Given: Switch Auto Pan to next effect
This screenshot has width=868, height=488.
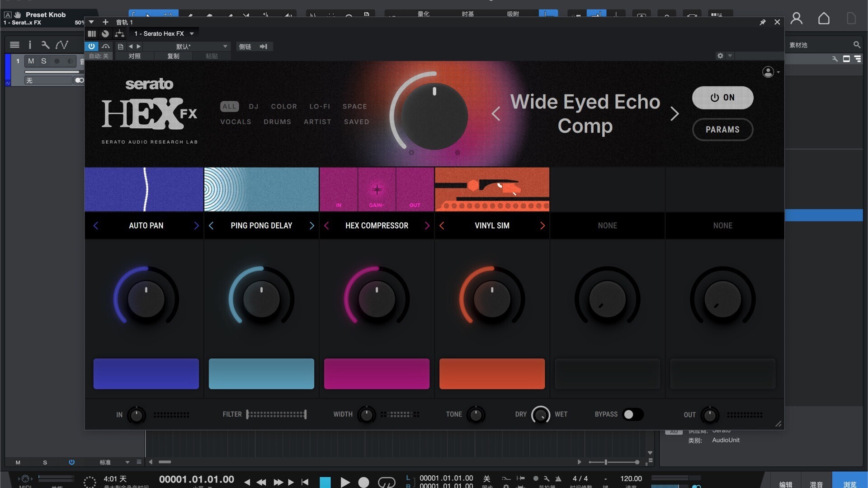Looking at the screenshot, I should point(196,225).
